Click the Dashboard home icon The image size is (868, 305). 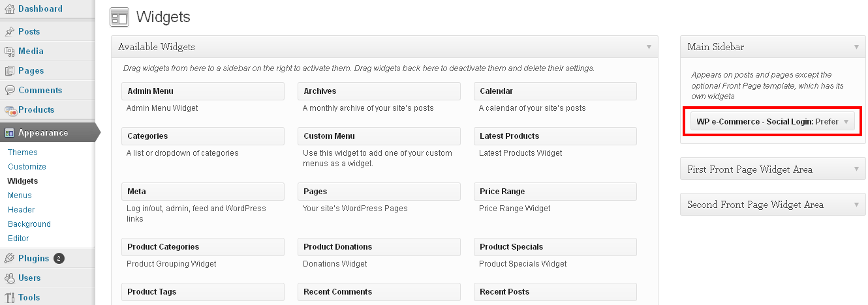pyautogui.click(x=10, y=9)
